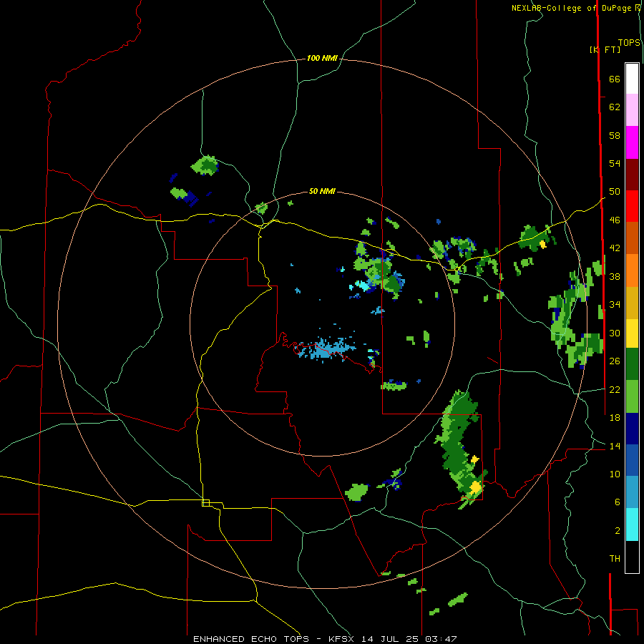Click the legend value 54
The height and width of the screenshot is (644, 644).
pos(615,163)
